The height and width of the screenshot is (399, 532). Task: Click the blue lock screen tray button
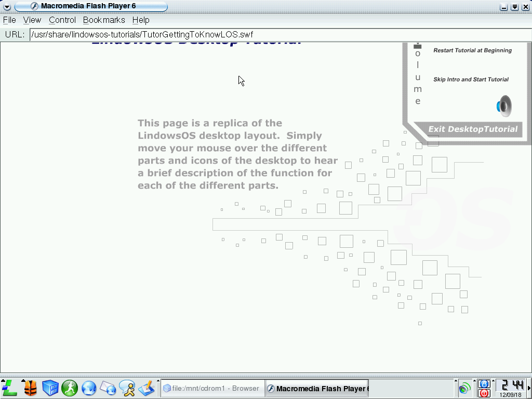(x=484, y=384)
